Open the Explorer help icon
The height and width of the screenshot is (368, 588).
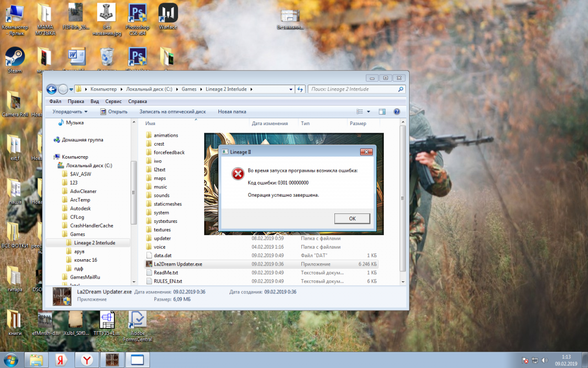click(397, 111)
